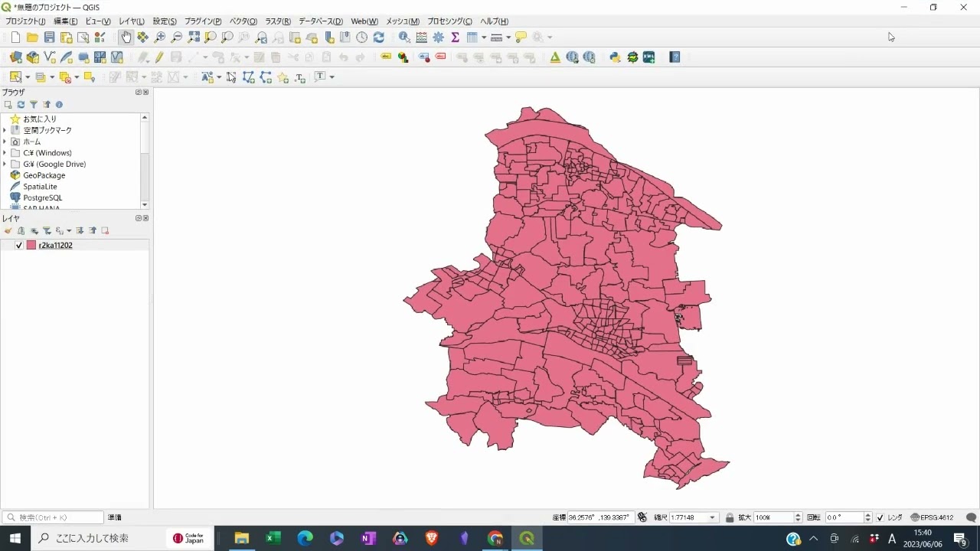Click the New GeoPackage layer icon
This screenshot has height=551, width=980.
click(x=33, y=57)
